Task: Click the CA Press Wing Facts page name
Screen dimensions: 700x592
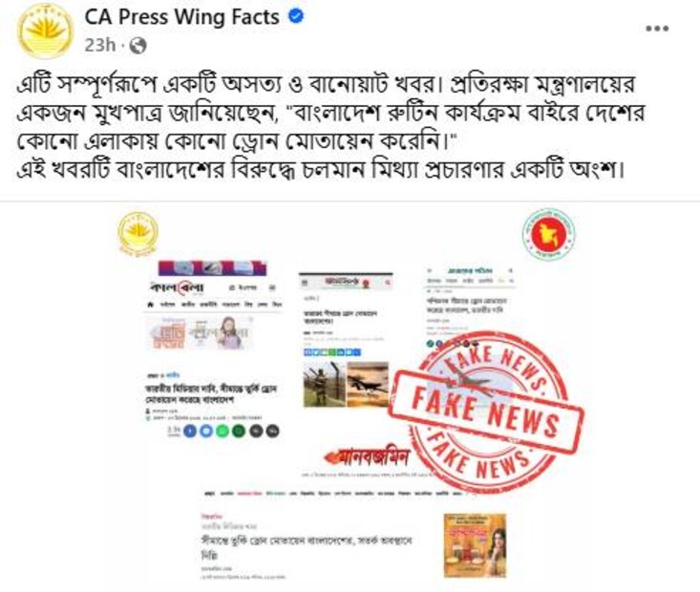Action: 181,17
